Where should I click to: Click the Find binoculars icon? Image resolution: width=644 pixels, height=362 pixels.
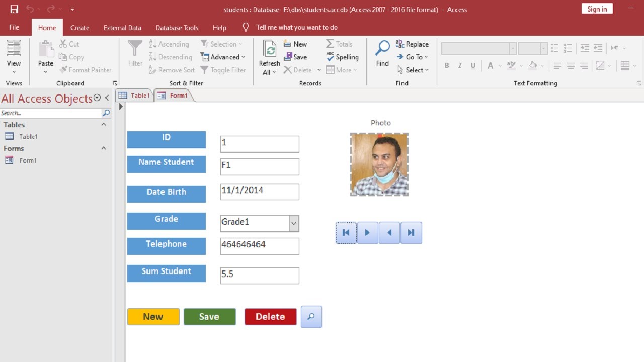(x=382, y=49)
